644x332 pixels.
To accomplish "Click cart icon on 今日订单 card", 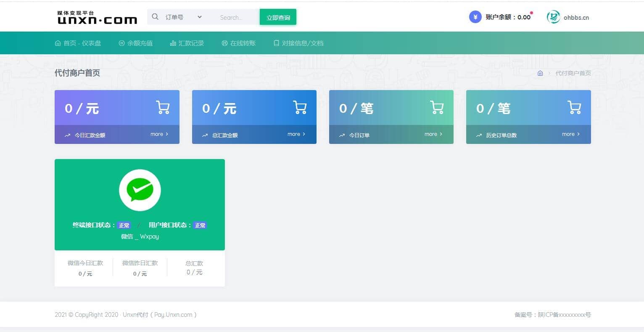I will [437, 107].
